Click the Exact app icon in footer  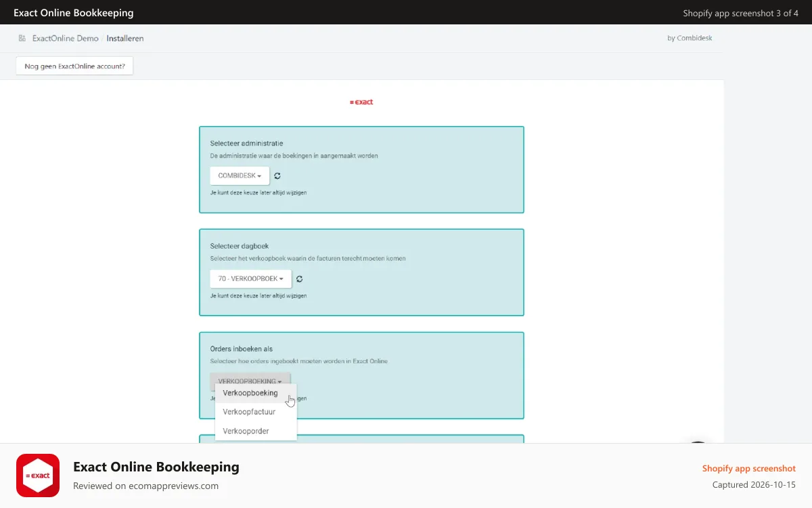tap(38, 475)
